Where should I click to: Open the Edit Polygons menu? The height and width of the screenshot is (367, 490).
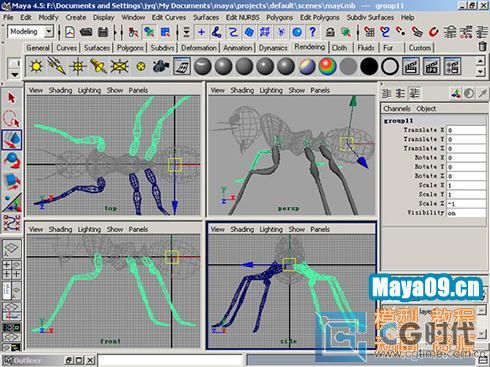(x=319, y=17)
